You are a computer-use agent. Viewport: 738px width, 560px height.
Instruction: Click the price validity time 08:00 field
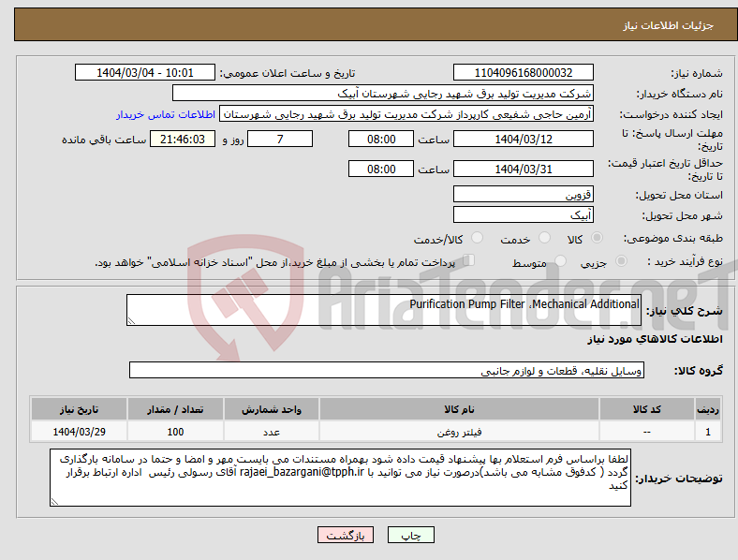tap(381, 169)
